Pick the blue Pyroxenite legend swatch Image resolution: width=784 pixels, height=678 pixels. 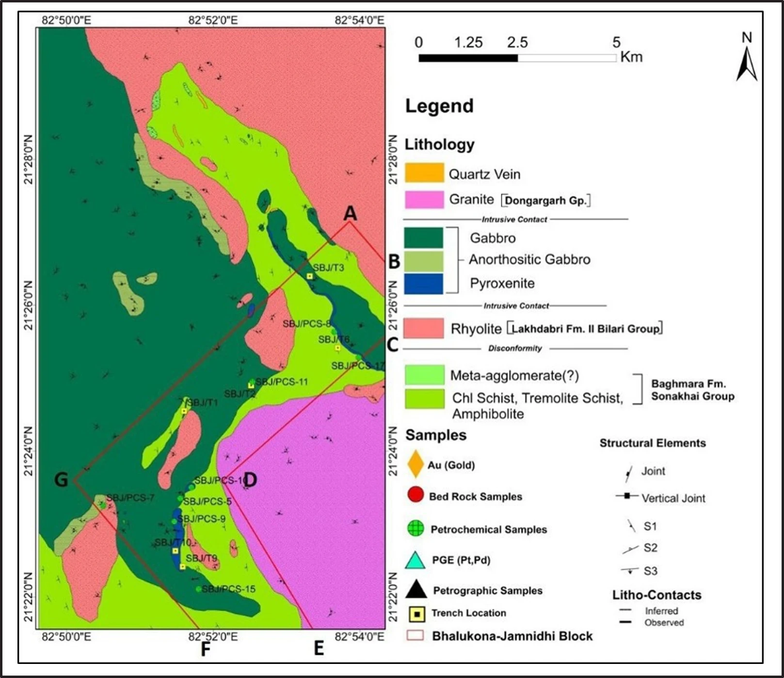click(424, 284)
